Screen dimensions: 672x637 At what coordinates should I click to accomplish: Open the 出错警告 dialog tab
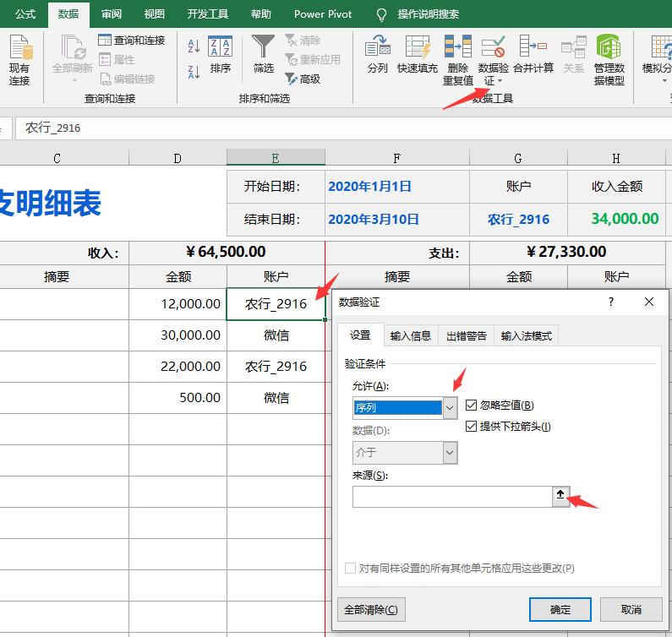[x=467, y=336]
